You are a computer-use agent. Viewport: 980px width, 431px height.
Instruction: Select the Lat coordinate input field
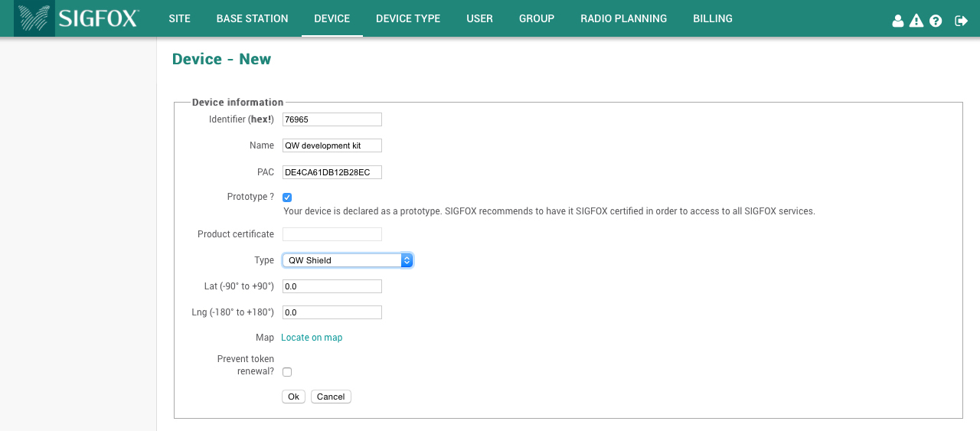tap(332, 286)
